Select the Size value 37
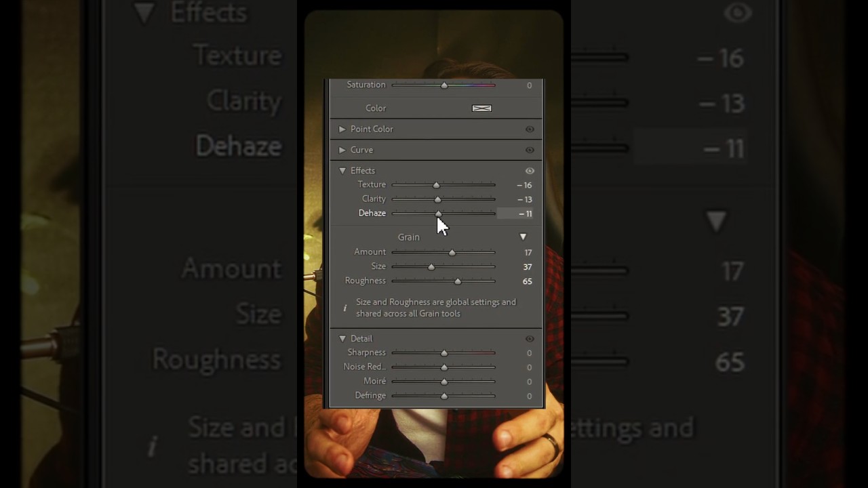Viewport: 868px width, 488px height. tap(528, 267)
